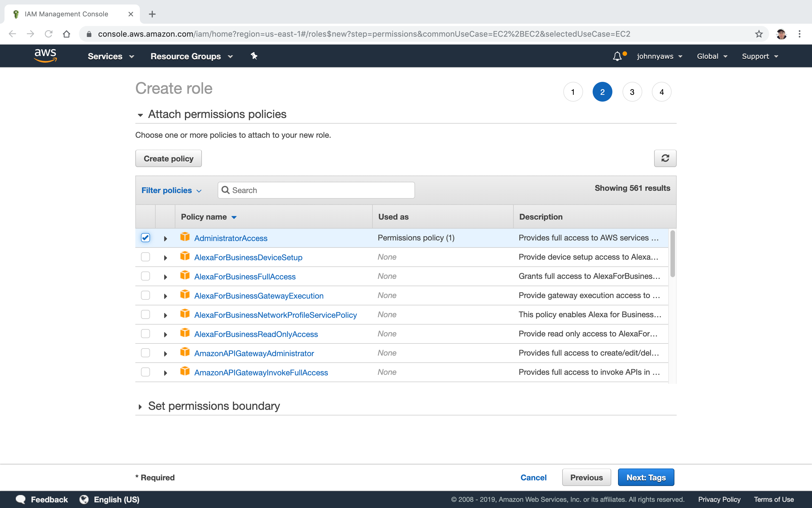Image resolution: width=812 pixels, height=508 pixels.
Task: Expand AlexaForBusinessFullAccess row arrow
Action: click(166, 277)
